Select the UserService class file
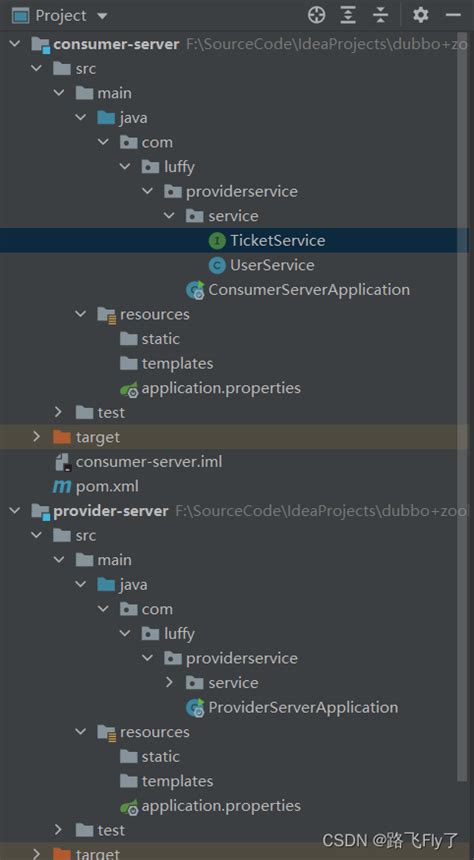 coord(261,265)
